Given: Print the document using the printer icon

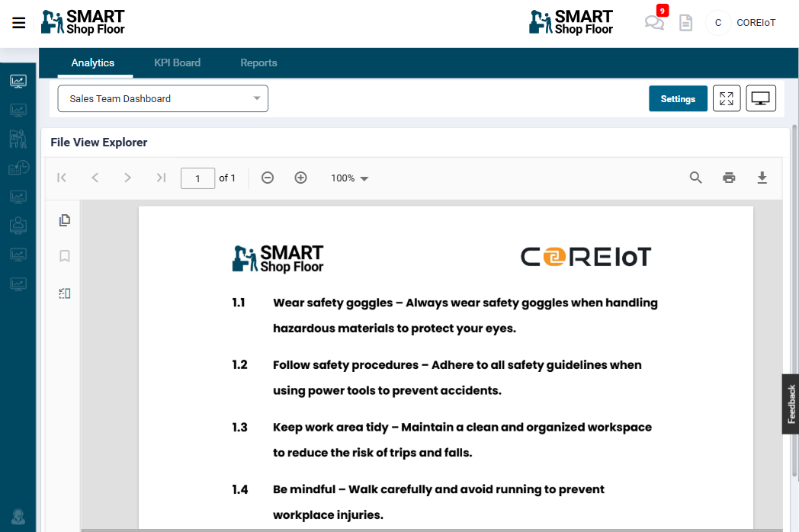Looking at the screenshot, I should coord(729,178).
